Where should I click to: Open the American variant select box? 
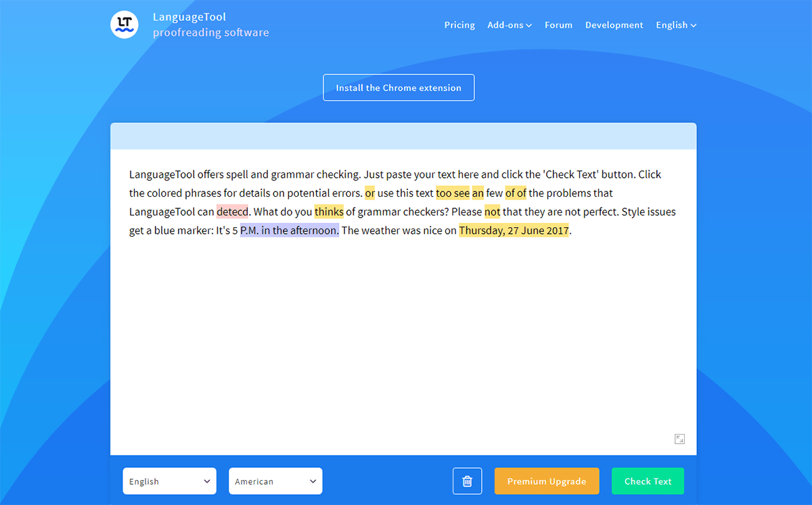click(x=275, y=481)
